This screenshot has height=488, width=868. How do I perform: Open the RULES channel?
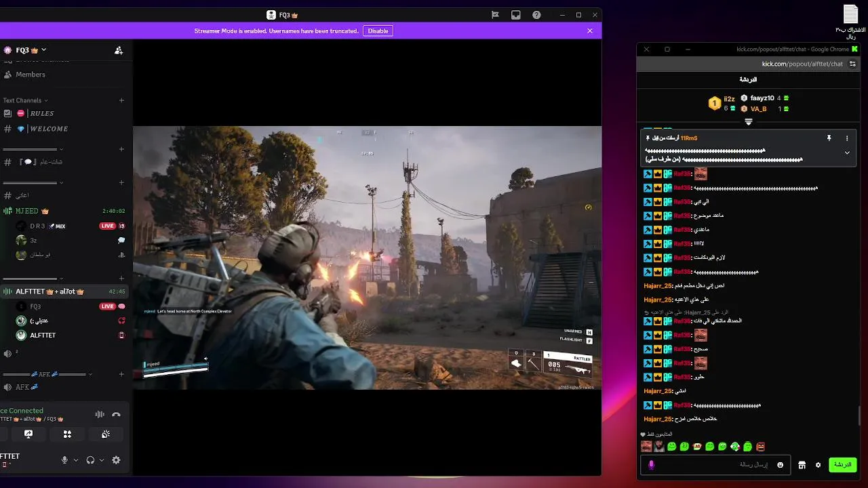(x=66, y=113)
